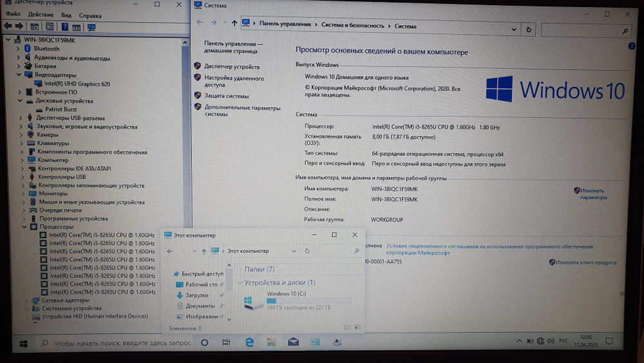The image size is (644, 363).
Task: Open network globe icon in system tray
Action: 540,341
